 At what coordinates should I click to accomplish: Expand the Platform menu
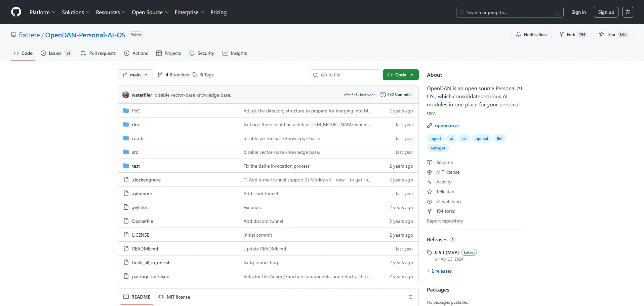(x=42, y=12)
